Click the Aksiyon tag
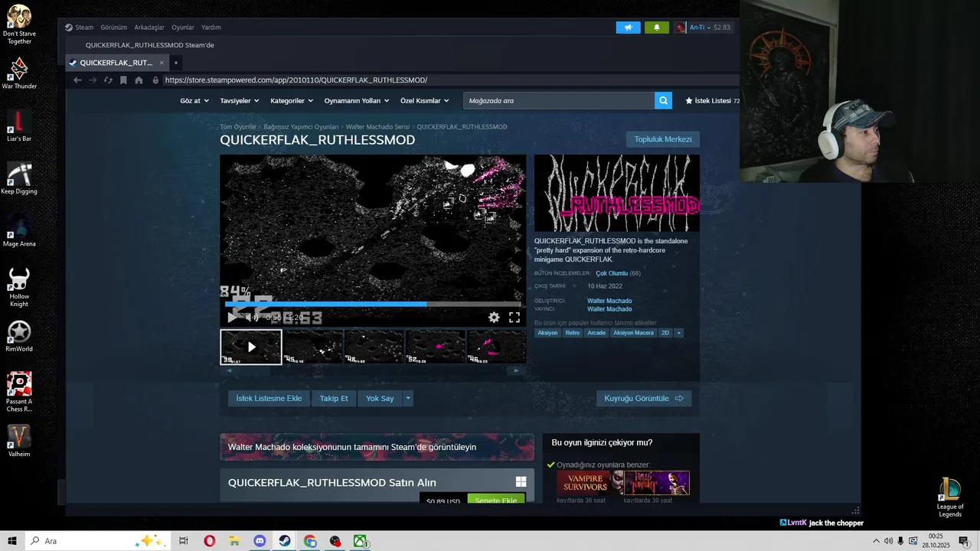The image size is (980, 551). tap(547, 333)
